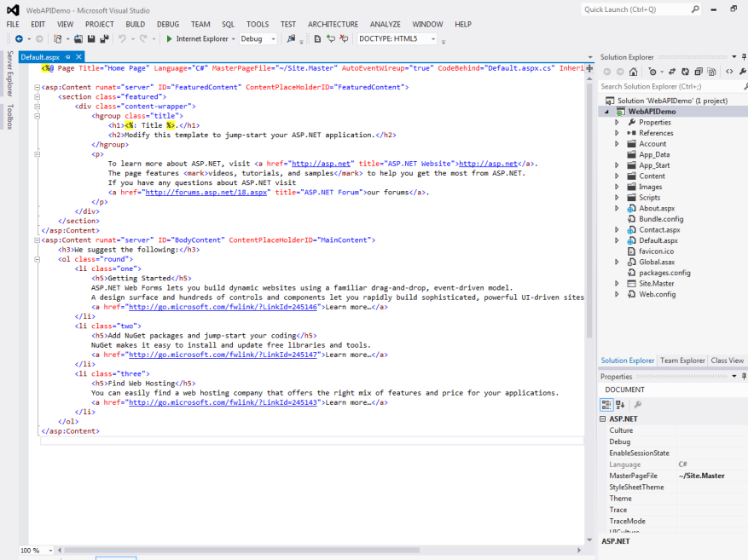Click View Code icon in Solution Explorer

pyautogui.click(x=729, y=72)
